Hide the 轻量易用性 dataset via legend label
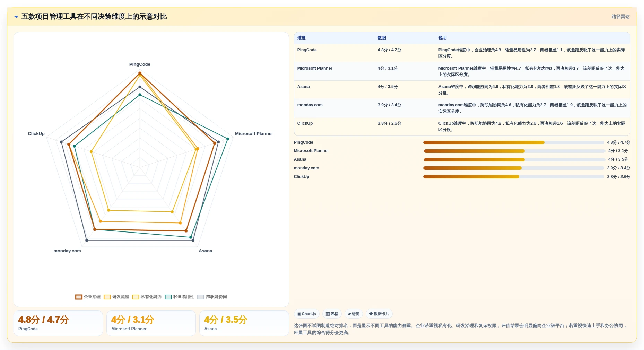644x350 pixels. pyautogui.click(x=184, y=297)
